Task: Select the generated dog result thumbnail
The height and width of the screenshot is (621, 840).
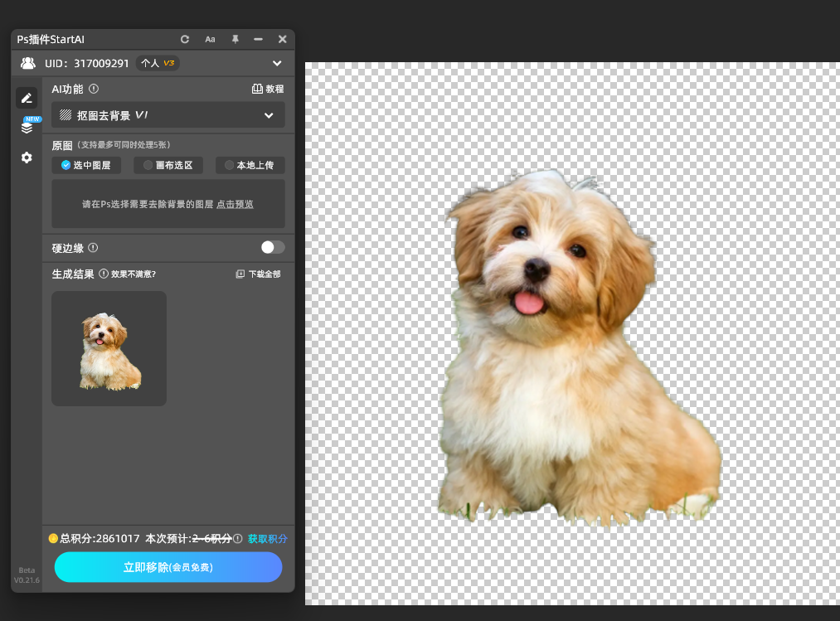Action: pos(109,348)
